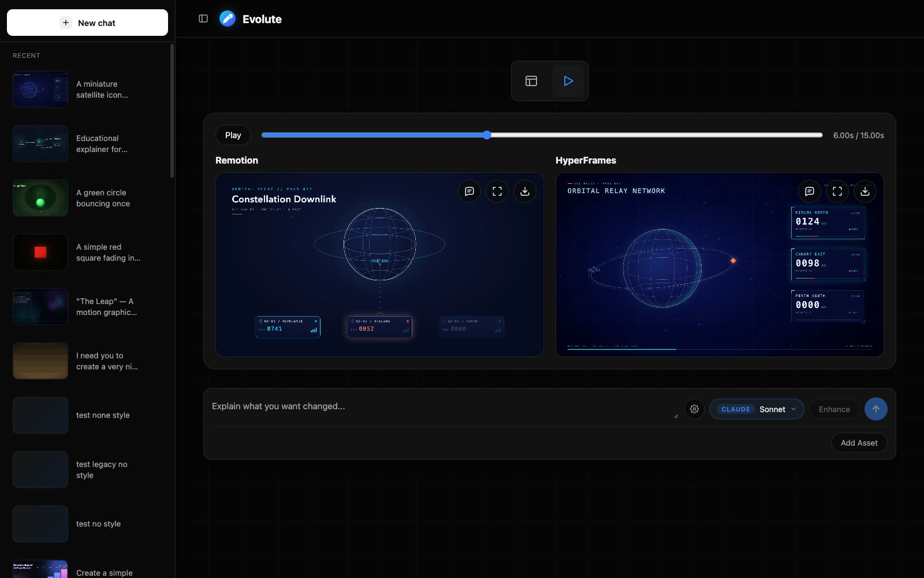
Task: Click the HyperFrames heading label
Action: coord(586,160)
